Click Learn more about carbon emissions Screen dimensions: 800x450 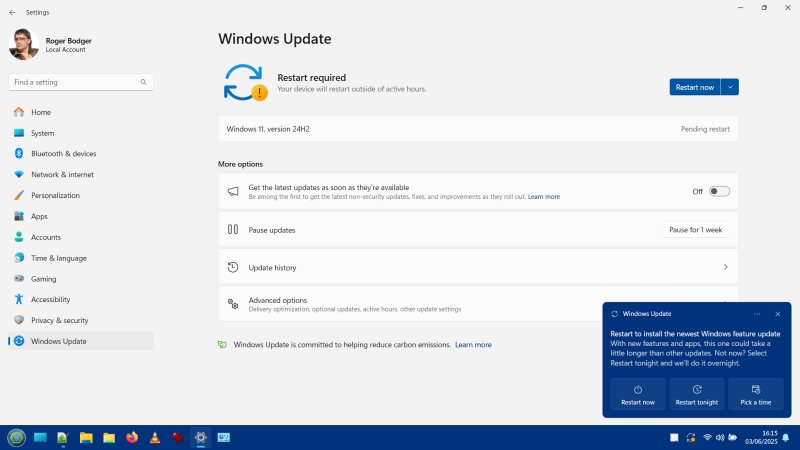[473, 345]
